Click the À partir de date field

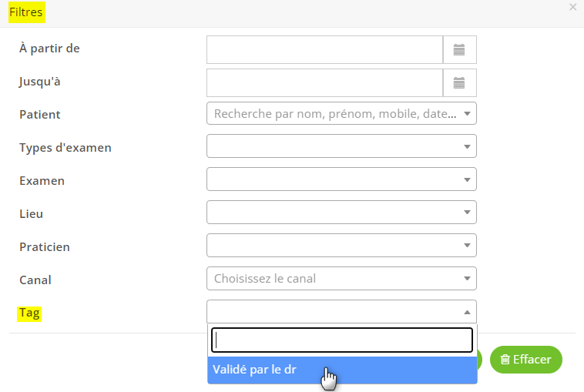[324, 50]
